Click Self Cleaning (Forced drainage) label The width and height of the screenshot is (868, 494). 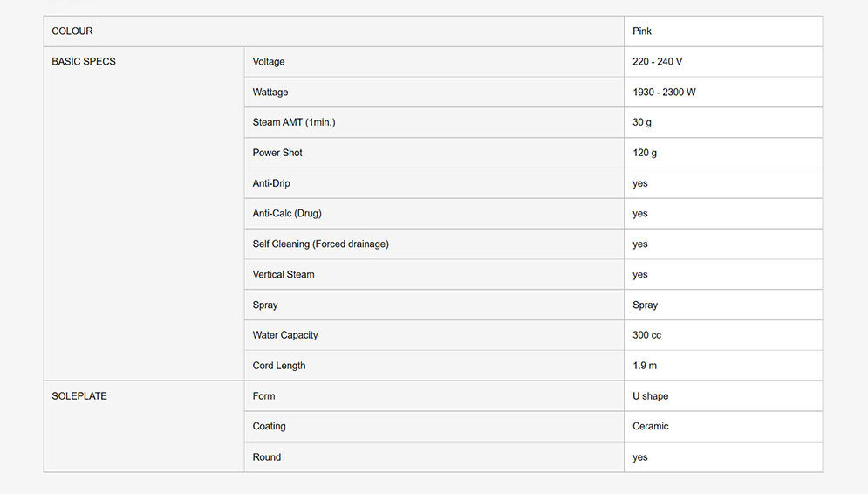pyautogui.click(x=320, y=244)
